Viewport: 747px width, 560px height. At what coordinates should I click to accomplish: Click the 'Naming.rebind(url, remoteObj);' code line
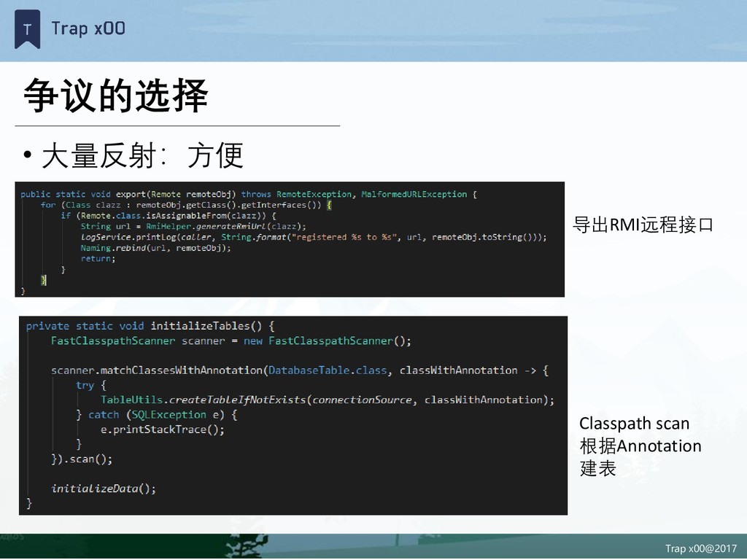(x=156, y=248)
